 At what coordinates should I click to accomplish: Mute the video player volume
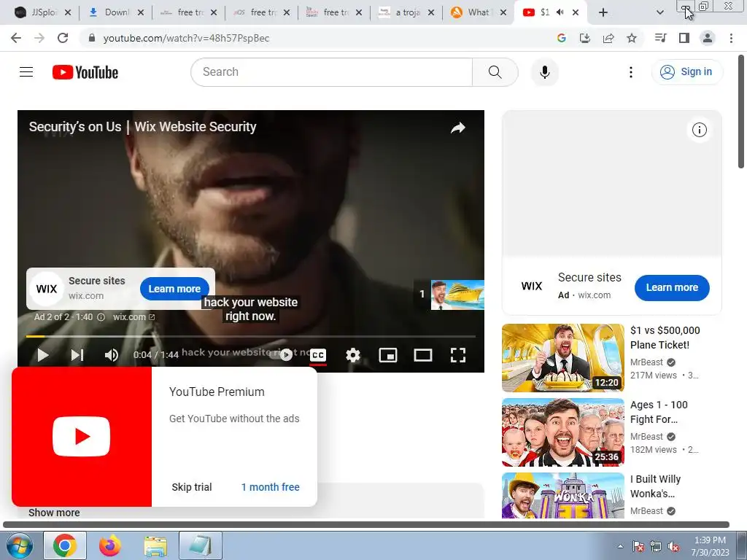pos(111,355)
